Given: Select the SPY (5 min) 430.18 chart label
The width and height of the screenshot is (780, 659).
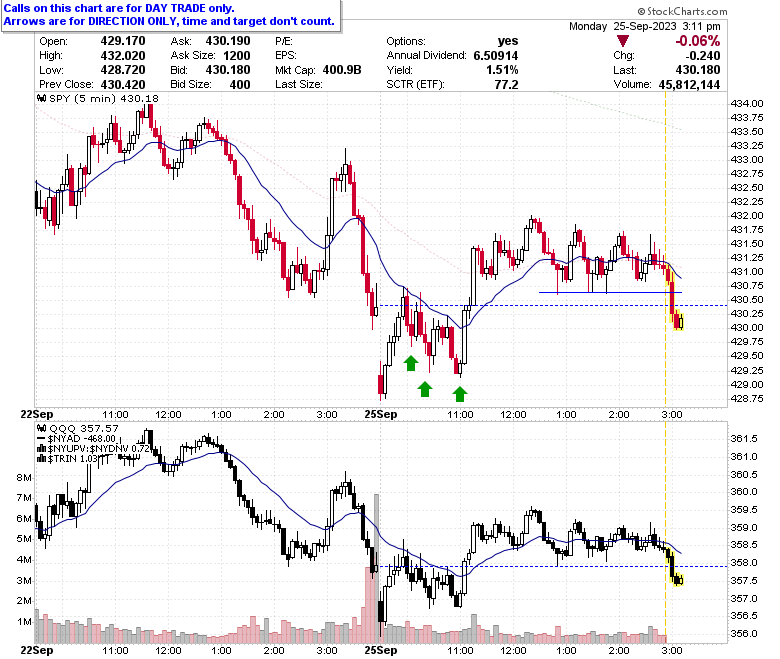Looking at the screenshot, I should [x=104, y=98].
